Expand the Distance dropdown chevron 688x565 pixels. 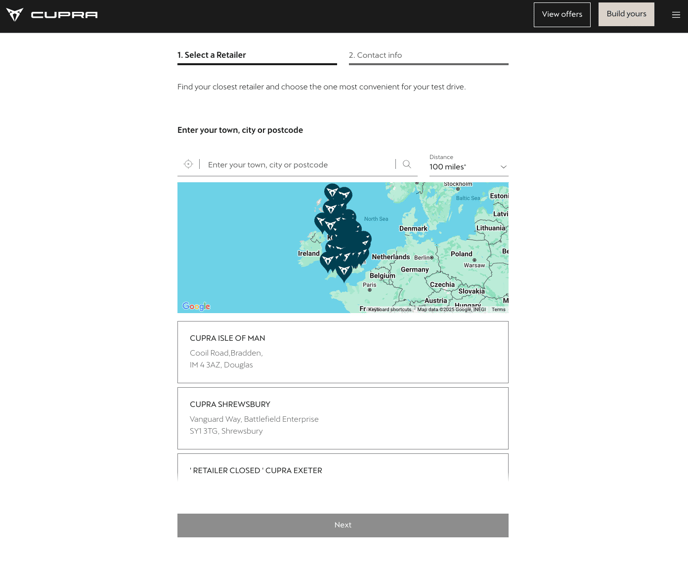click(503, 167)
